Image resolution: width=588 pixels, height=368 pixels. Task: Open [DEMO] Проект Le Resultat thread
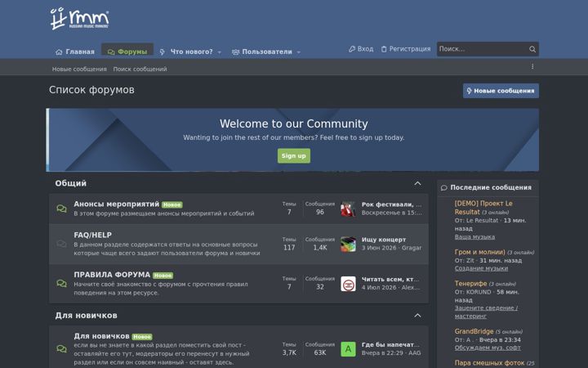pyautogui.click(x=483, y=208)
